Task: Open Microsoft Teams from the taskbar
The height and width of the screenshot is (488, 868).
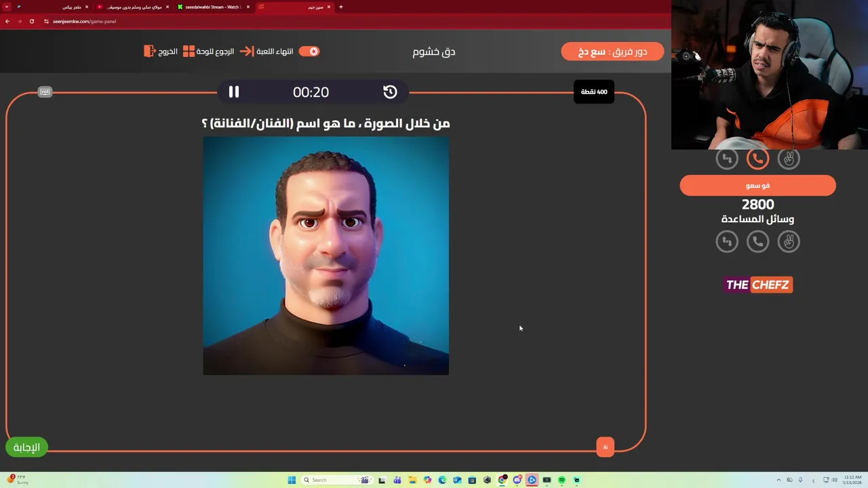Action: coord(397,480)
